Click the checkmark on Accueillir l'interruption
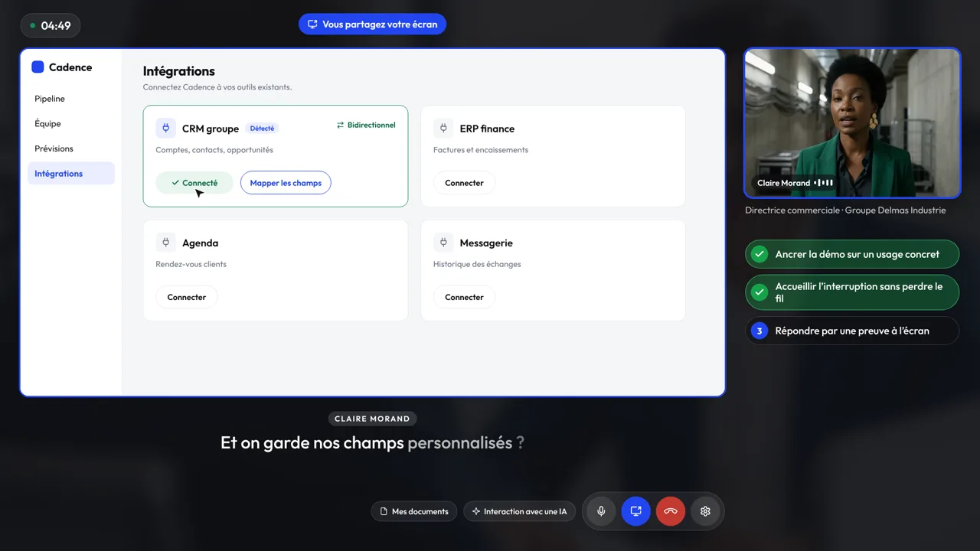Viewport: 980px width, 551px height. pos(759,292)
